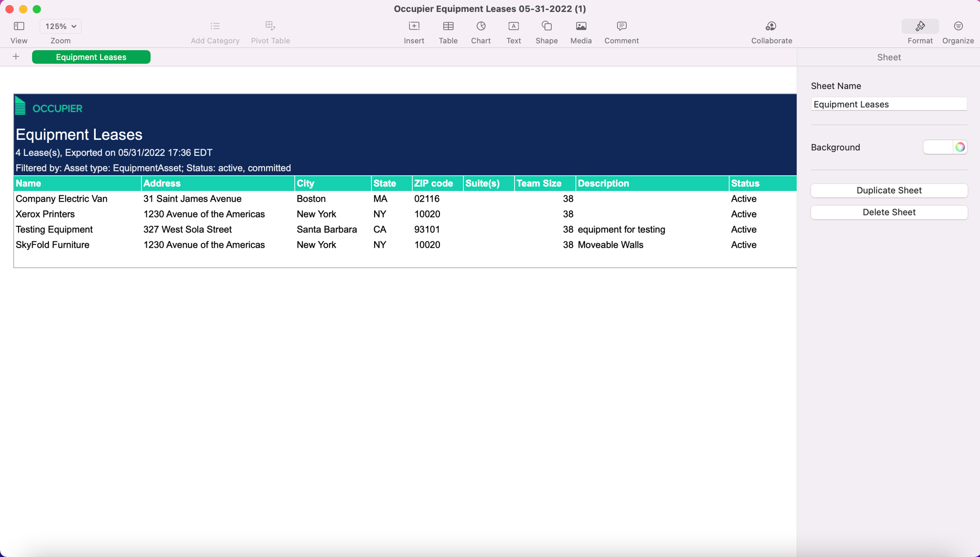The image size is (980, 557).
Task: Click the Media toolbar icon
Action: 581,26
